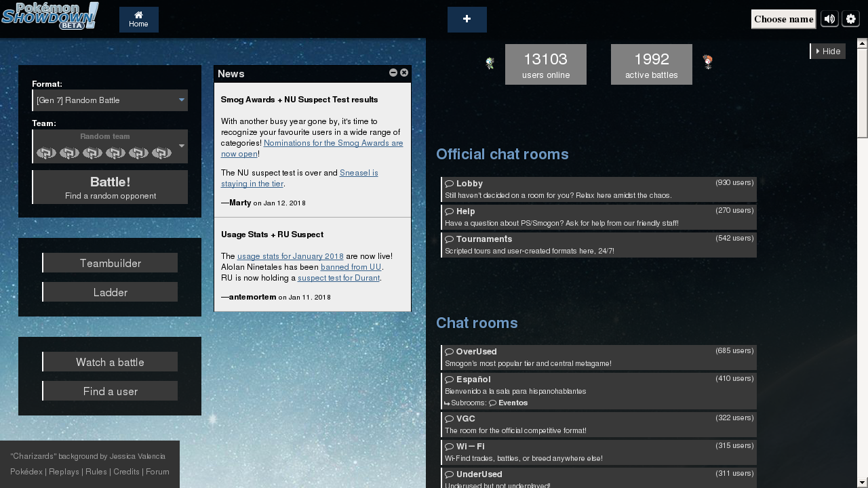Viewport: 868px width, 488px height.
Task: Click the Tournaments speech bubble icon
Action: tap(449, 239)
